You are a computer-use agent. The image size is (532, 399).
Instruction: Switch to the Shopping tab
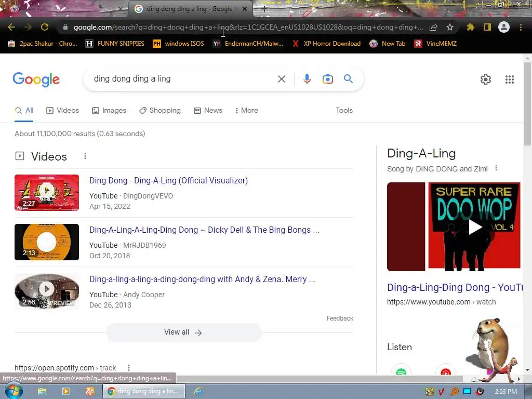pyautogui.click(x=160, y=110)
